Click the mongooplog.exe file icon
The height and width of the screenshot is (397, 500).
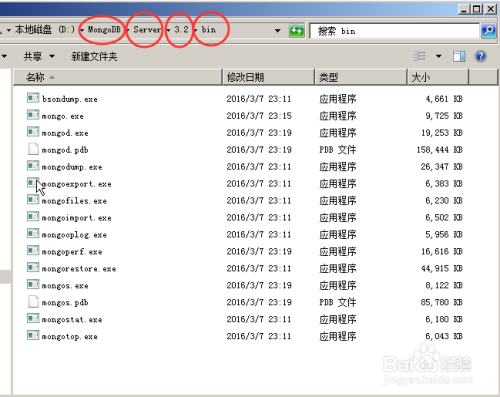click(x=33, y=234)
